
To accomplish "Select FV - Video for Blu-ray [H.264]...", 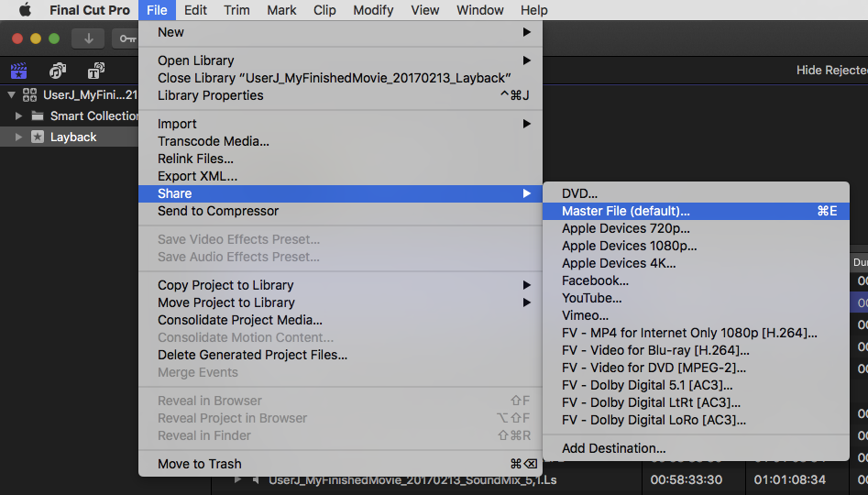I will pos(696,350).
